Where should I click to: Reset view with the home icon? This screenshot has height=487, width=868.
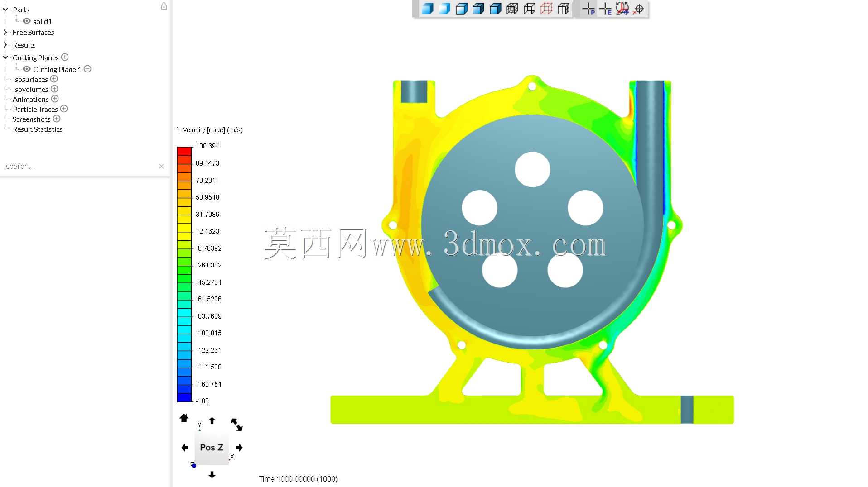coord(183,418)
